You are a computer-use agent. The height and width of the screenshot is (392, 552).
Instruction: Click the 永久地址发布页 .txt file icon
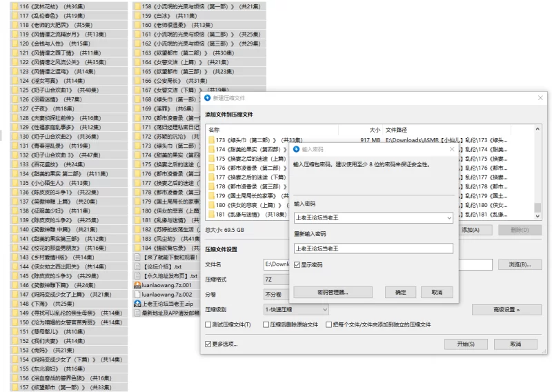(x=137, y=275)
